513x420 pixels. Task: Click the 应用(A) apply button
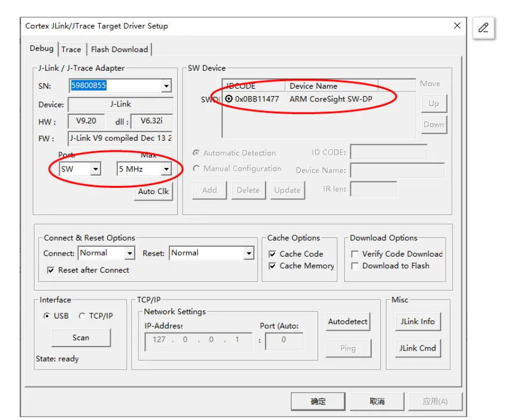point(435,401)
